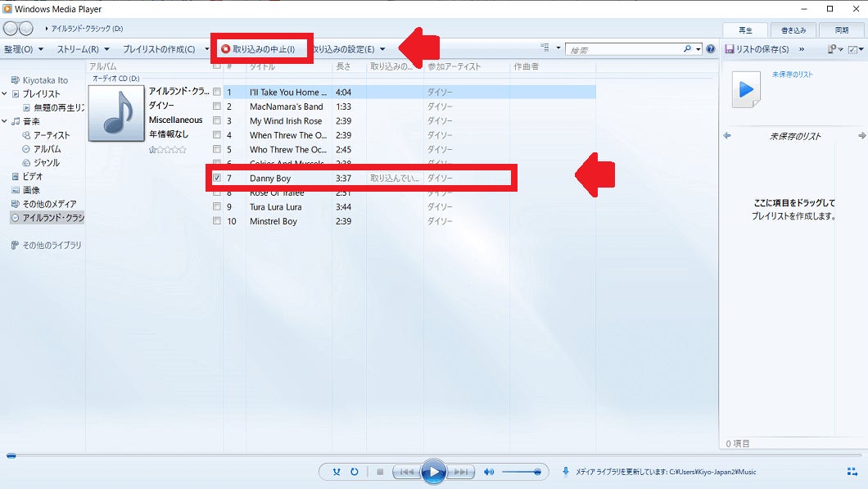Click the Stop playback button

click(380, 472)
